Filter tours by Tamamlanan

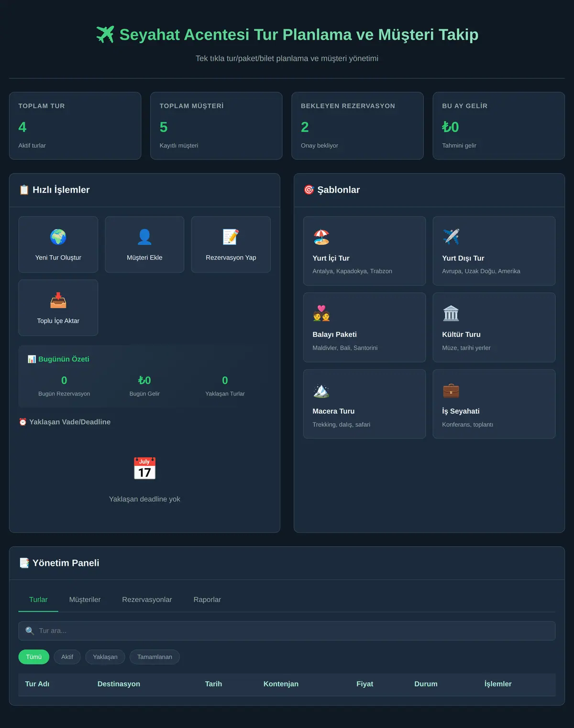[155, 657]
